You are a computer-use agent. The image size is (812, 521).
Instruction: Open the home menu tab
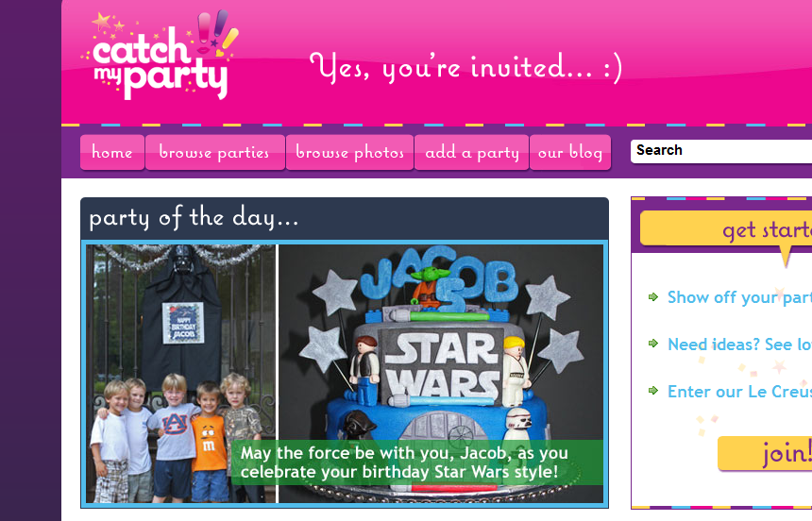click(x=111, y=152)
